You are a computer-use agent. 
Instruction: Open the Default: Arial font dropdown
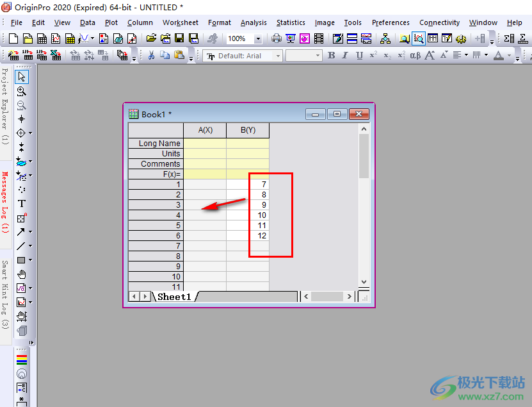click(x=278, y=55)
